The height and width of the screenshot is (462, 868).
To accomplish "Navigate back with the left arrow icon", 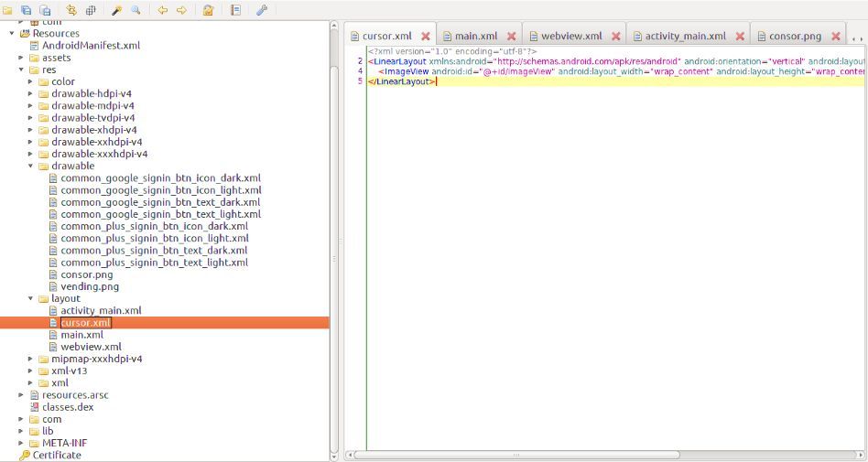I will (x=162, y=10).
